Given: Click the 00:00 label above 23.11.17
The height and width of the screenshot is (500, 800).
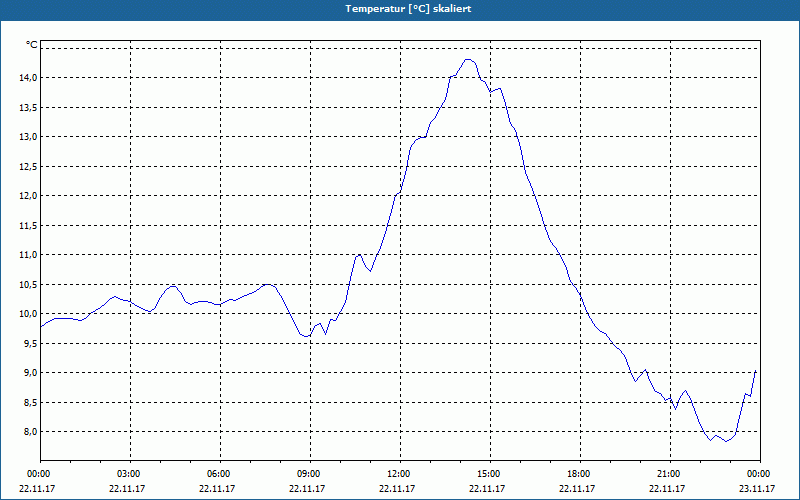Looking at the screenshot, I should [757, 474].
